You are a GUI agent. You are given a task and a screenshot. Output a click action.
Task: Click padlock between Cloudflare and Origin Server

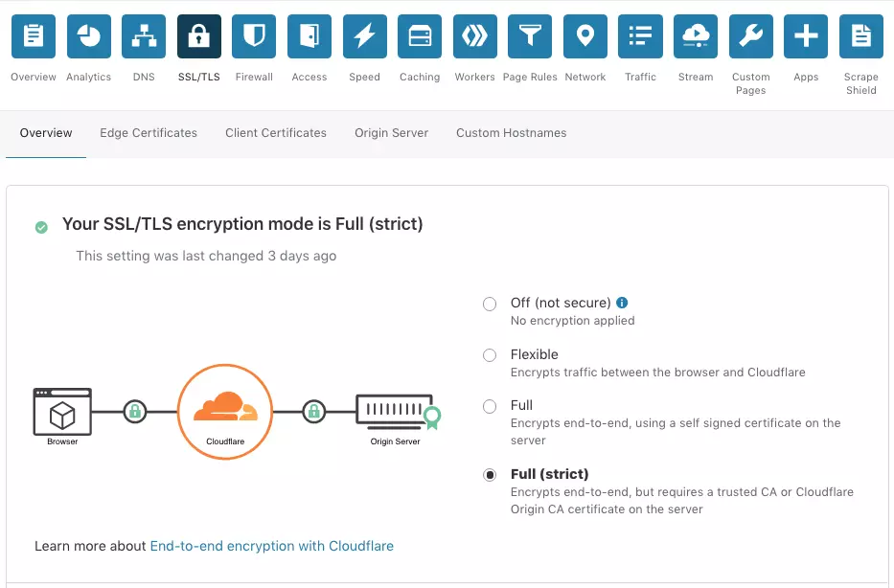[314, 411]
